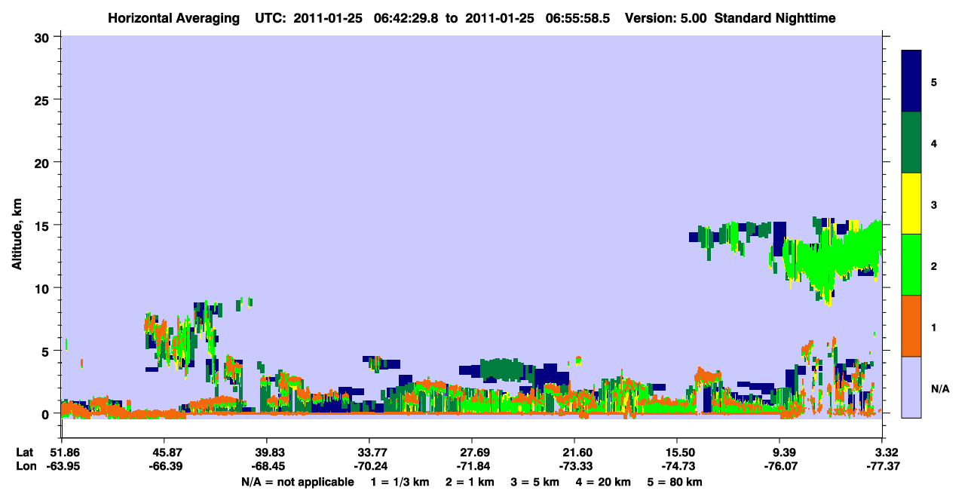Click the longitude value -76.07
Viewport: 980px width, 503px height.
click(x=779, y=467)
